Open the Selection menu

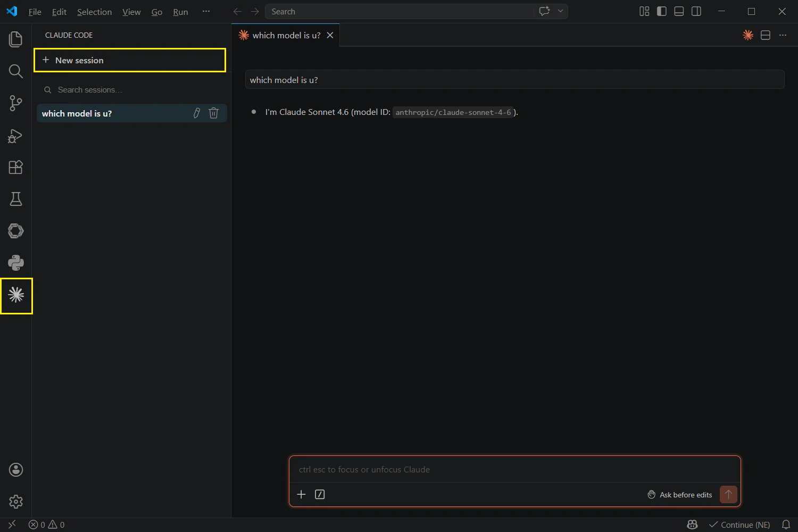pyautogui.click(x=94, y=12)
